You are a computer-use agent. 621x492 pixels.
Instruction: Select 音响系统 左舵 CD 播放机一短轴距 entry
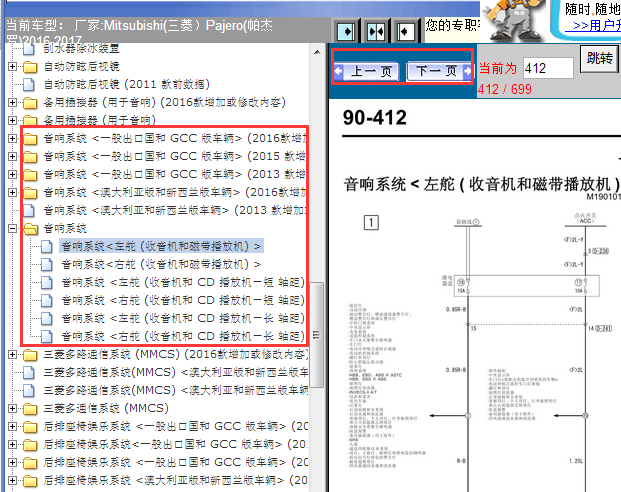tap(184, 282)
